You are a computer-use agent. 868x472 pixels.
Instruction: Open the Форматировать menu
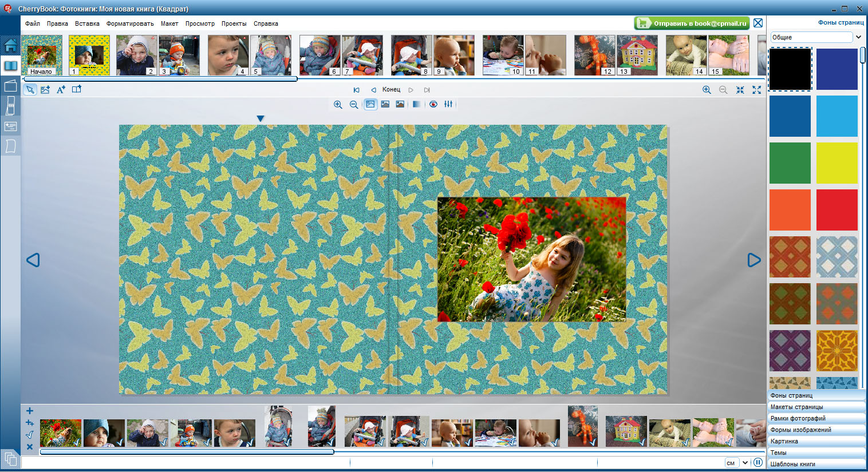130,23
